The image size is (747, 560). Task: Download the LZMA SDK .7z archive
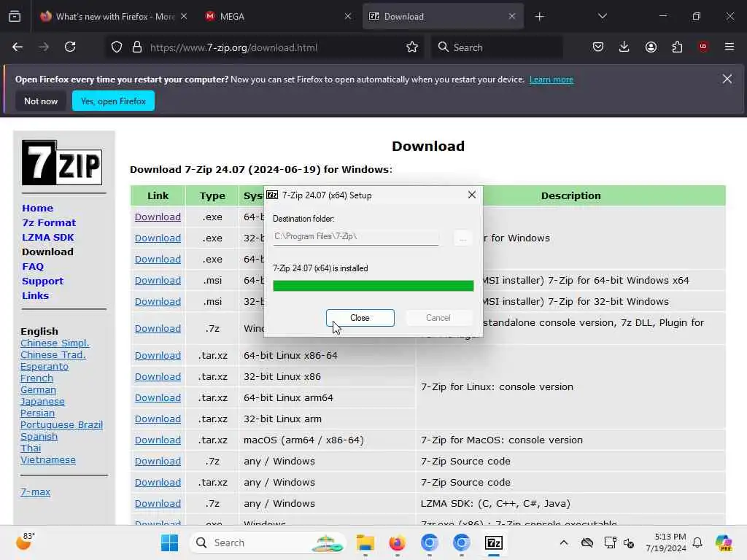(x=158, y=504)
